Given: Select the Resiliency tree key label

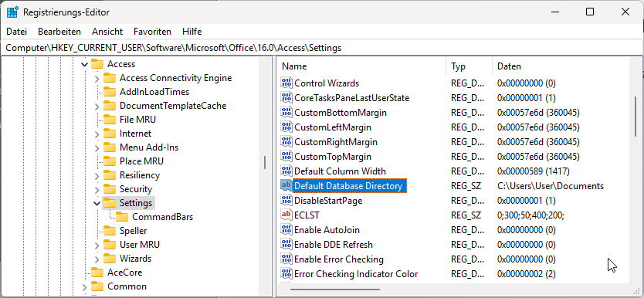Looking at the screenshot, I should (x=140, y=175).
